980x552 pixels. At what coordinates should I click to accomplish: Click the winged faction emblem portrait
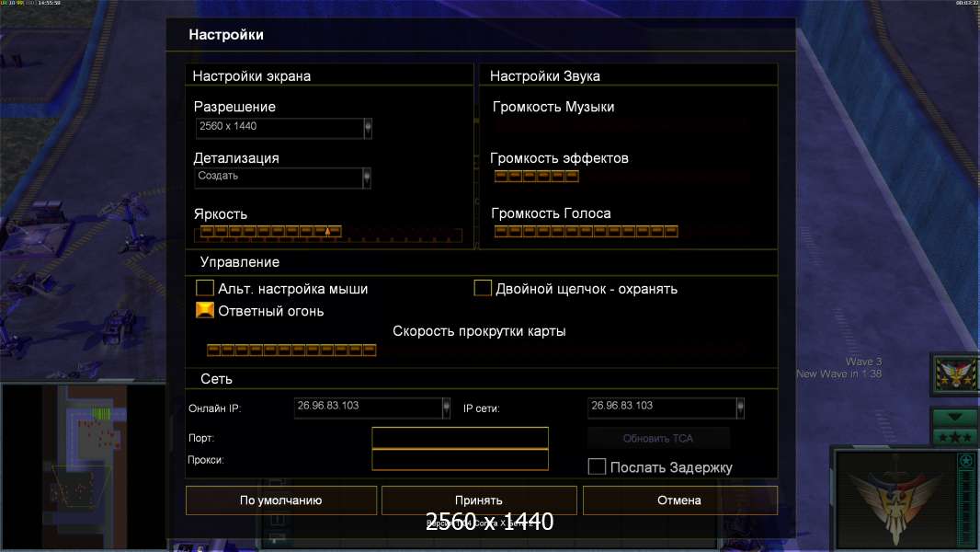click(x=895, y=500)
